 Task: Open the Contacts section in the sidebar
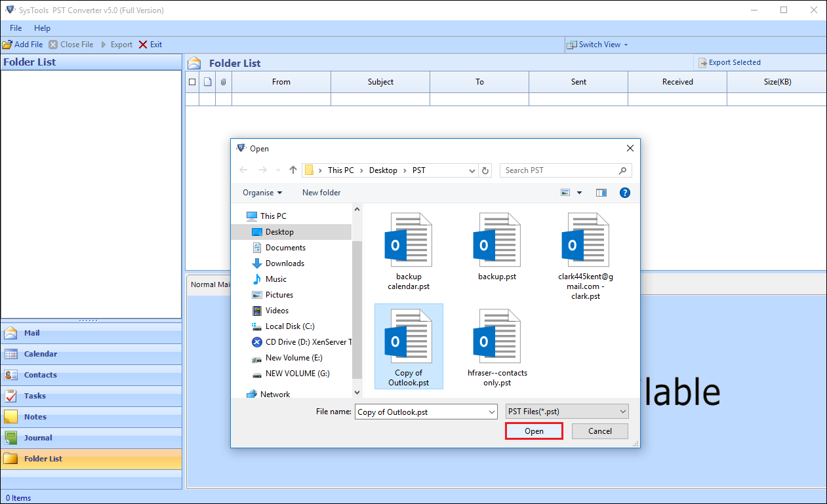[91, 375]
